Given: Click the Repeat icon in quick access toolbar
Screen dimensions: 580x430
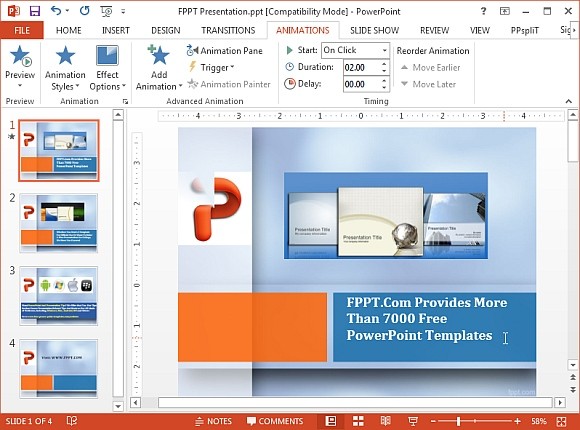Looking at the screenshot, I should 85,11.
